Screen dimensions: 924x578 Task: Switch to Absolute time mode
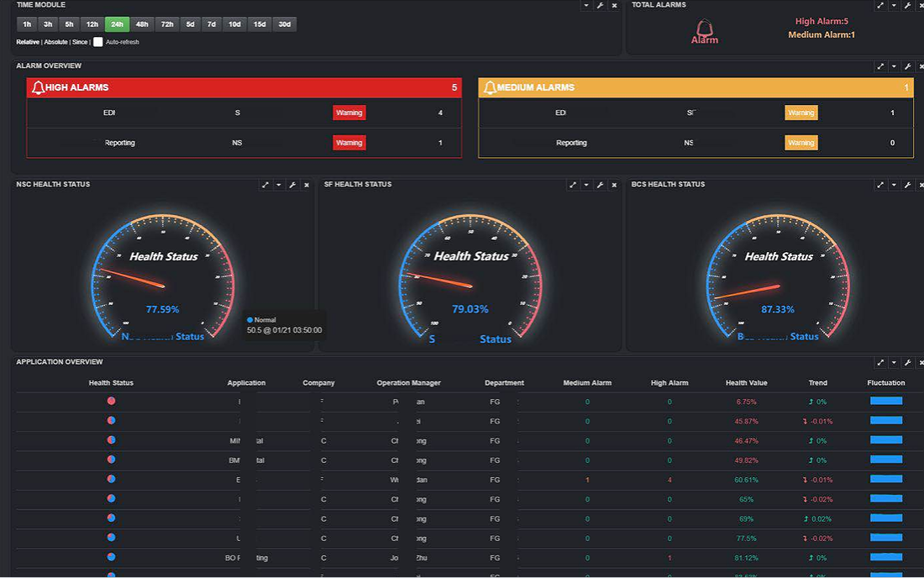55,41
